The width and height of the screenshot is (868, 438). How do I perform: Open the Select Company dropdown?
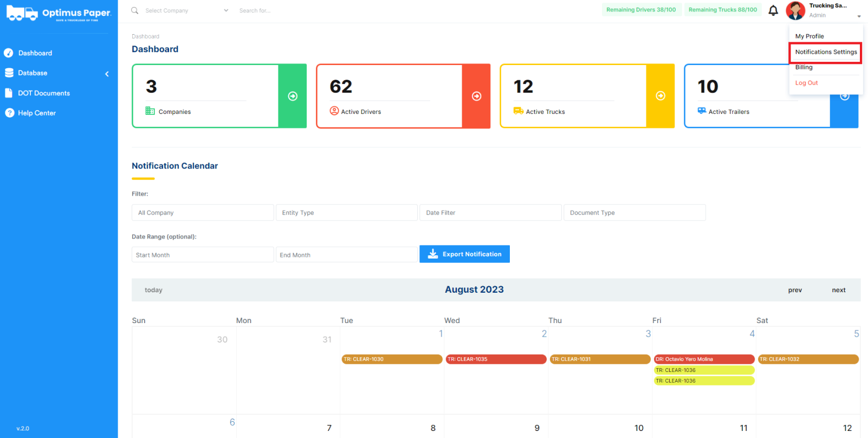(187, 10)
